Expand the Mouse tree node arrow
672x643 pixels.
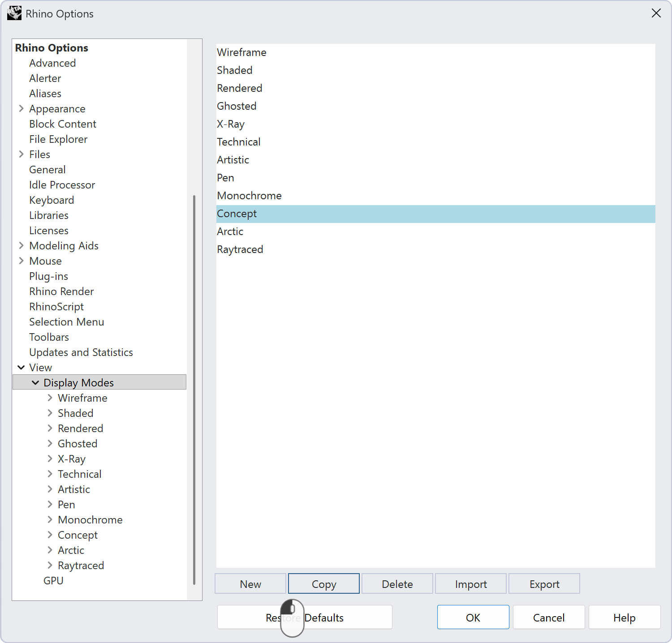[x=21, y=261]
